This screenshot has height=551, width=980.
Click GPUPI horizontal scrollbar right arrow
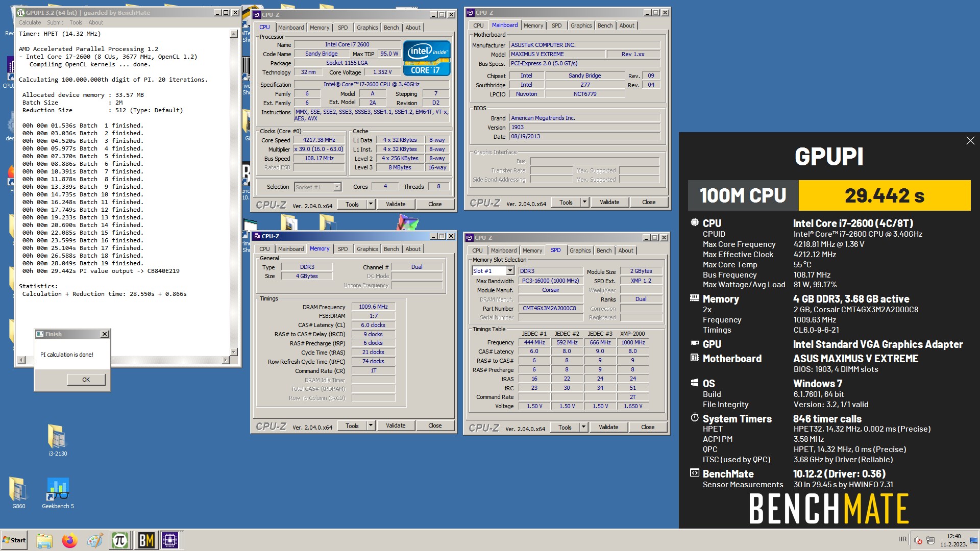click(225, 360)
